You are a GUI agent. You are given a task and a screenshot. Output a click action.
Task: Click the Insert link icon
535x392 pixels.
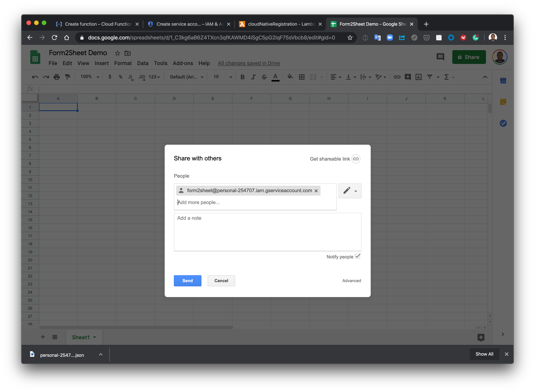(397, 77)
